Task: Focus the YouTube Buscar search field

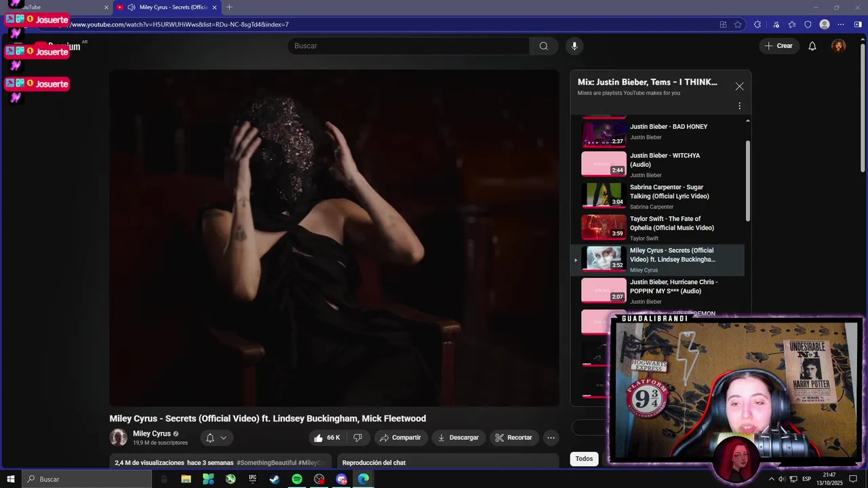Action: [x=408, y=46]
